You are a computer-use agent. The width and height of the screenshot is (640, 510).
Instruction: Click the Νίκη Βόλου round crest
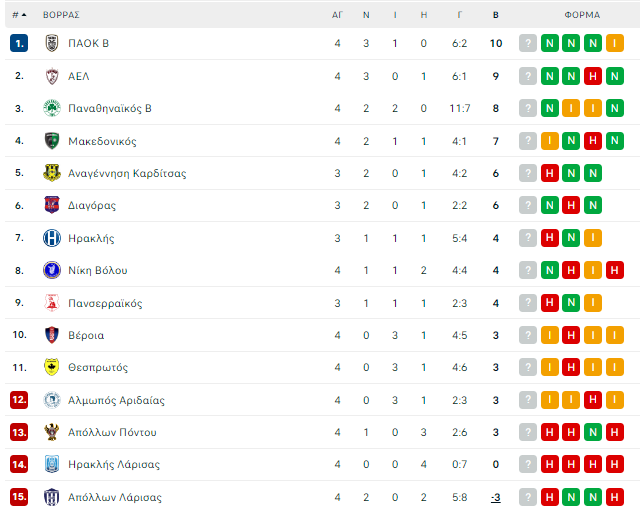(52, 270)
